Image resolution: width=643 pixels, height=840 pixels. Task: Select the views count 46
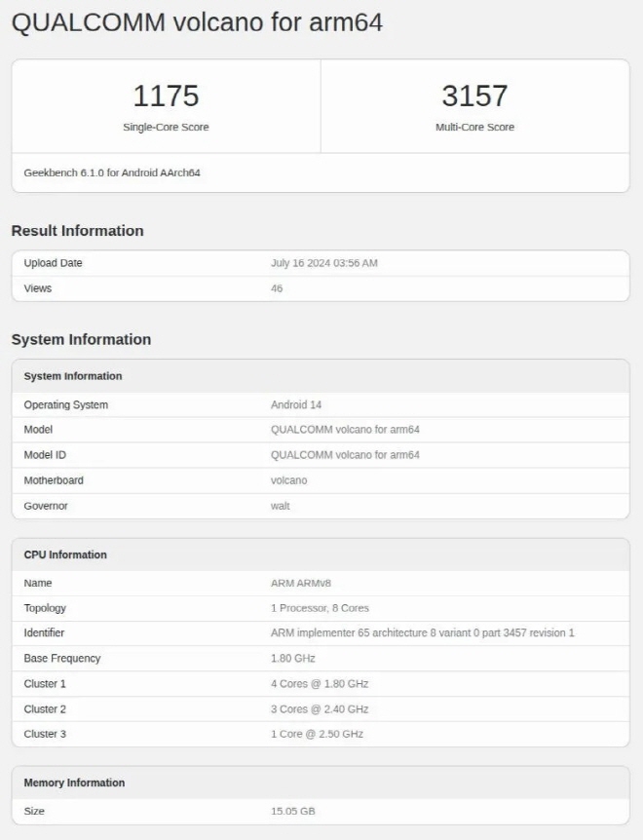(x=277, y=288)
